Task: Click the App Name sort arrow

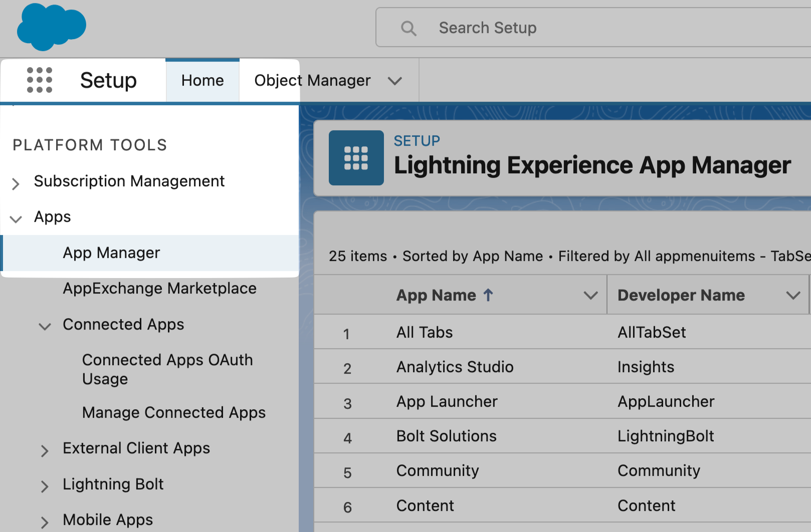Action: tap(488, 295)
